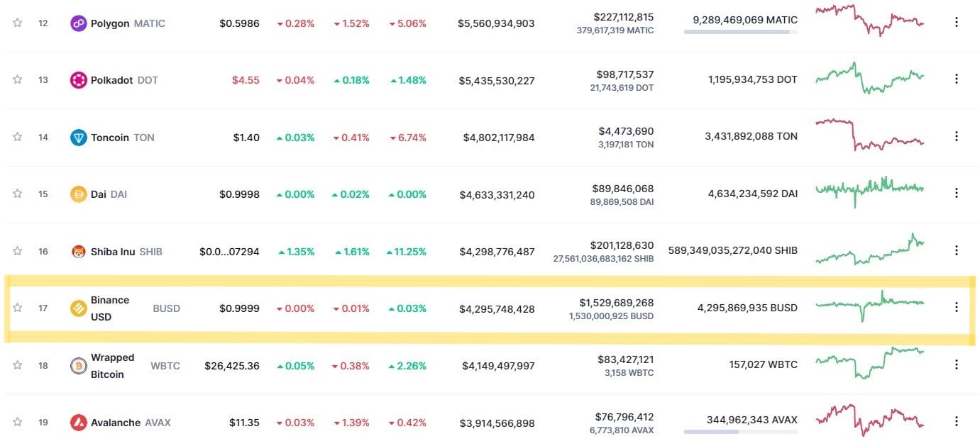This screenshot has height=446, width=980.
Task: Open the Polkadot name link
Action: click(111, 80)
